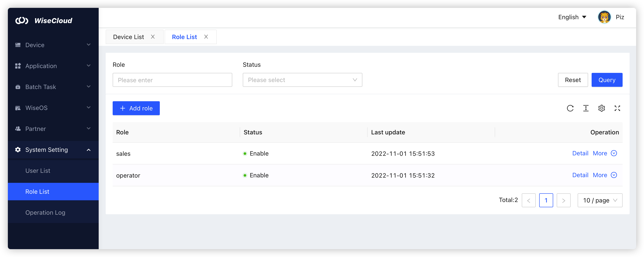The width and height of the screenshot is (644, 257).
Task: Open the 10 / page size selector
Action: (x=600, y=200)
